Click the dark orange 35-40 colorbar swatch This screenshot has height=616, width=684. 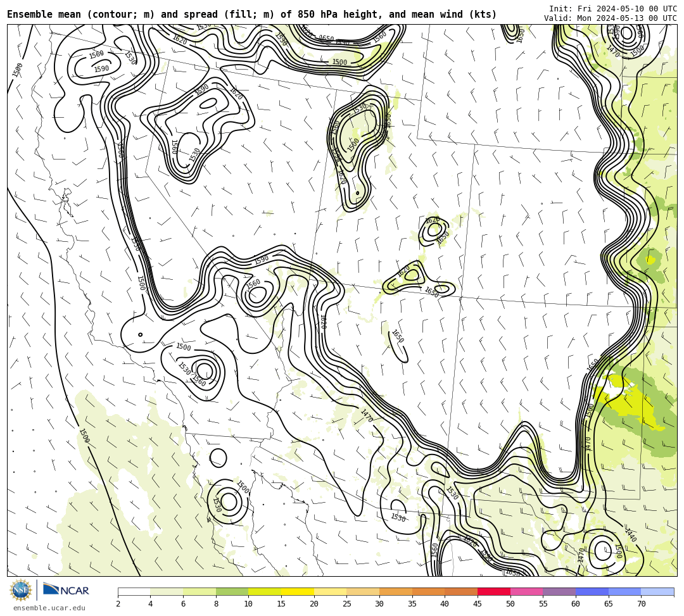point(428,591)
